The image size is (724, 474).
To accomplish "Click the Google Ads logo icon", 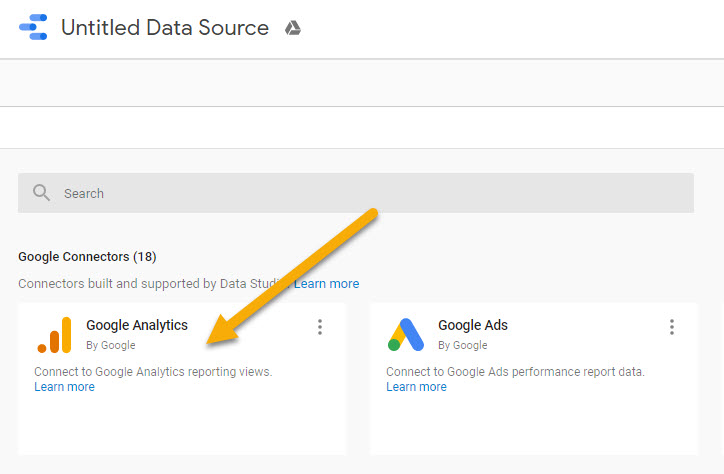I will pyautogui.click(x=406, y=335).
